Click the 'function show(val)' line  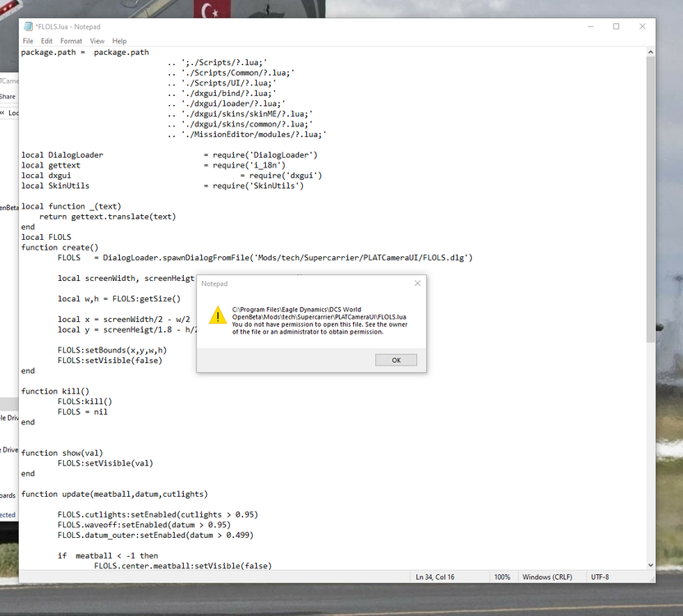point(62,453)
